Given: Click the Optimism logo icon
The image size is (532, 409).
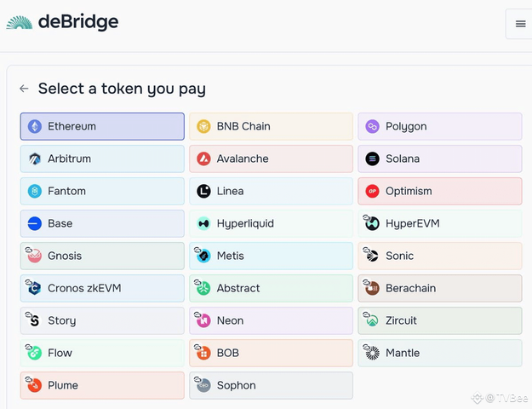Looking at the screenshot, I should [x=372, y=192].
